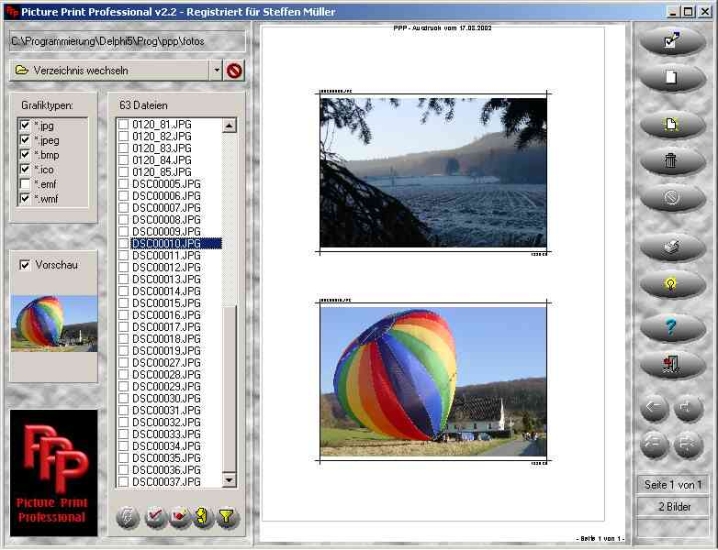Click the Verzeichnis wechseln button

click(x=109, y=71)
